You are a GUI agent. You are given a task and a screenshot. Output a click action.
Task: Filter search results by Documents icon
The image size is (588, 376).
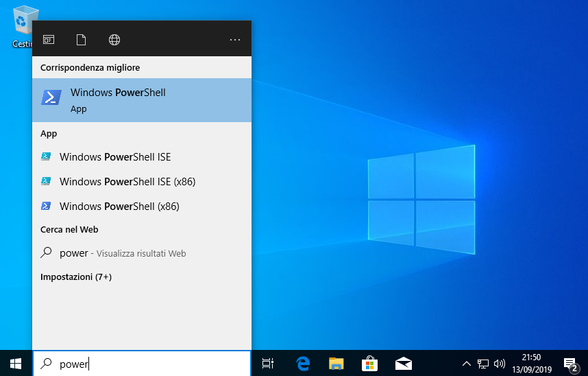pyautogui.click(x=81, y=39)
